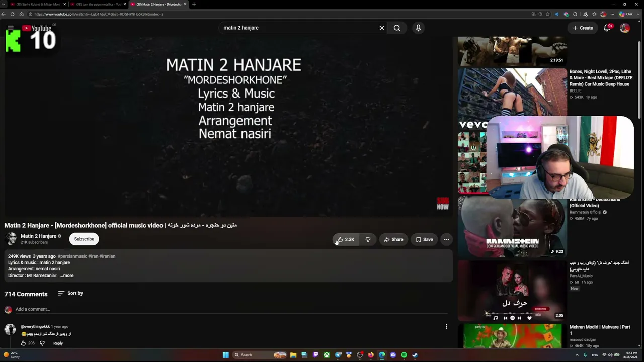Screen dimensions: 644x362
Task: Open Spotify from the taskbar
Action: click(404, 355)
